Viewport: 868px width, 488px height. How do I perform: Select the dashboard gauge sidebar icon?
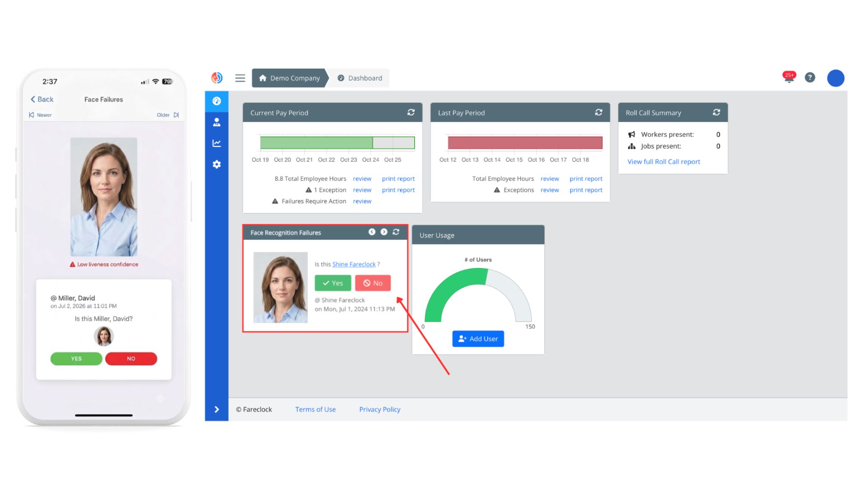(217, 101)
